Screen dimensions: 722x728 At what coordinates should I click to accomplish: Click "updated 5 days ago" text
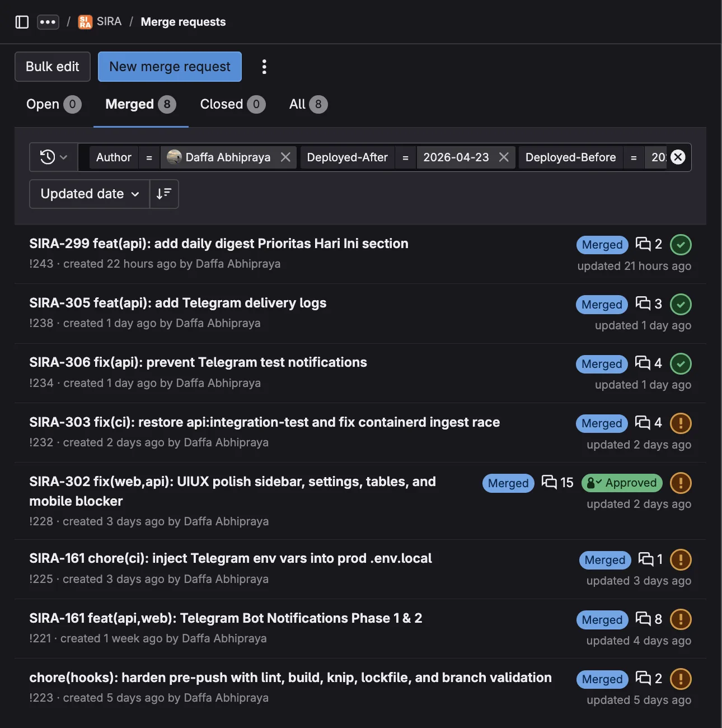639,700
